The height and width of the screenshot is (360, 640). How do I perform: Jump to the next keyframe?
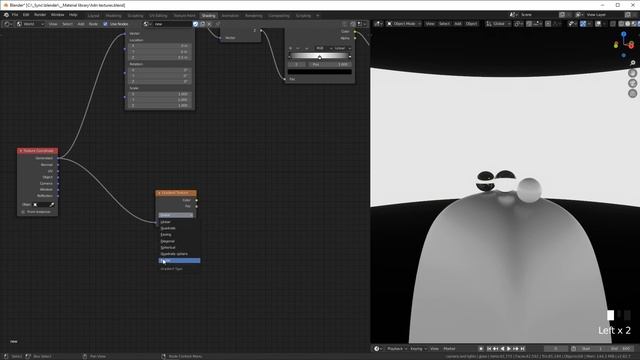[516, 349]
